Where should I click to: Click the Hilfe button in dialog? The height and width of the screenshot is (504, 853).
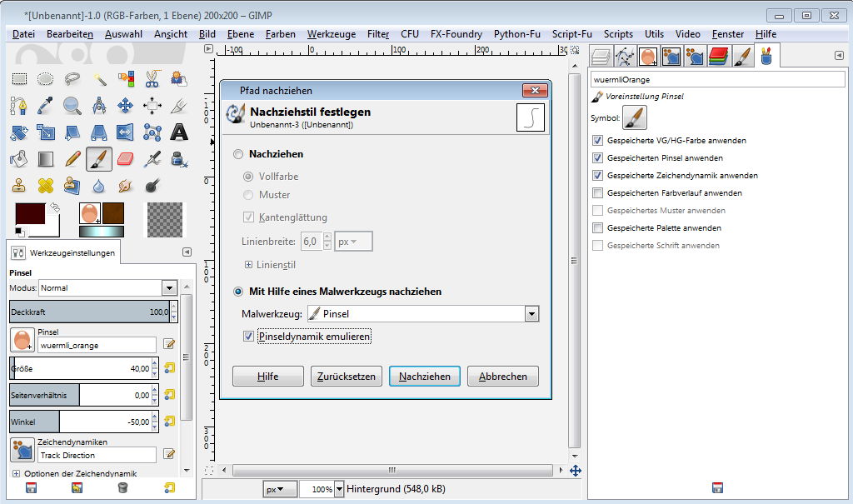(267, 376)
